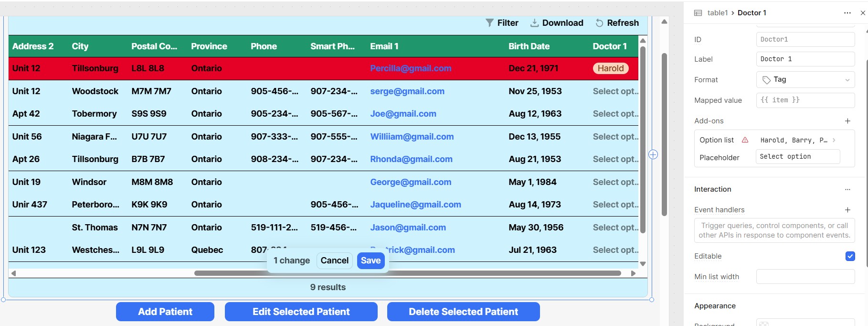Uncheck the Editable checkbox
Image resolution: width=868 pixels, height=326 pixels.
(850, 256)
